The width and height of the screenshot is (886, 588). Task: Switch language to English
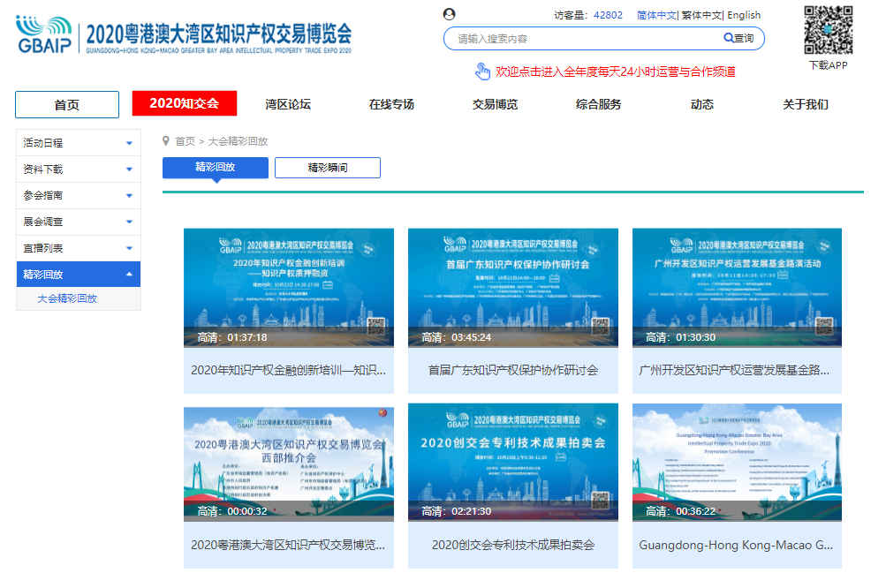(744, 15)
